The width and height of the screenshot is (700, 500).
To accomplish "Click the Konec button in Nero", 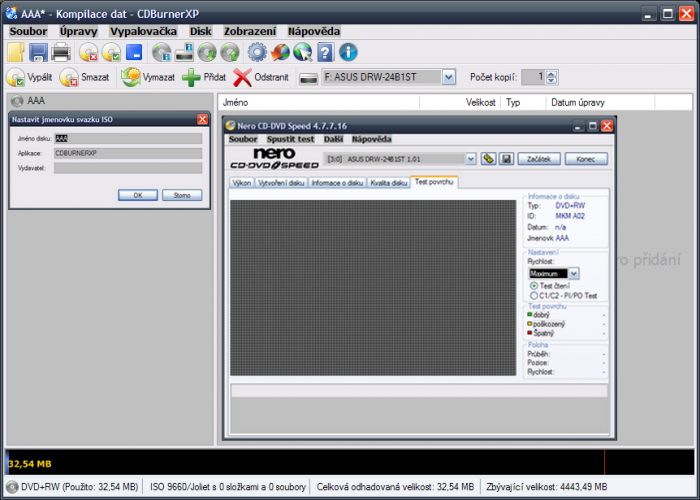I will (x=586, y=158).
